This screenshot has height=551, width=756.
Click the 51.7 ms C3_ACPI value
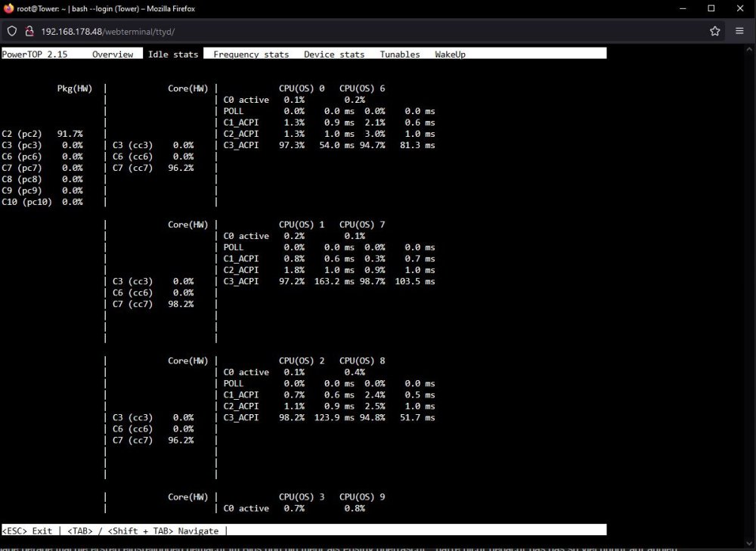point(417,418)
